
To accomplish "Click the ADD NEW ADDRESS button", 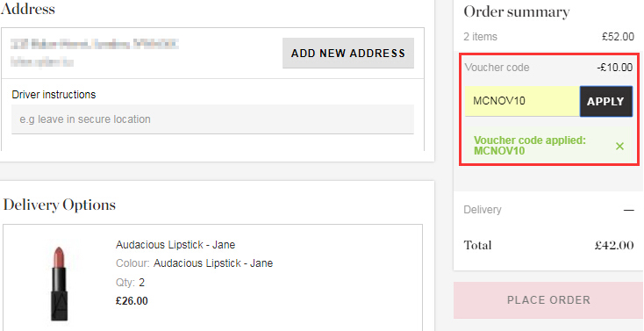I will [x=348, y=53].
